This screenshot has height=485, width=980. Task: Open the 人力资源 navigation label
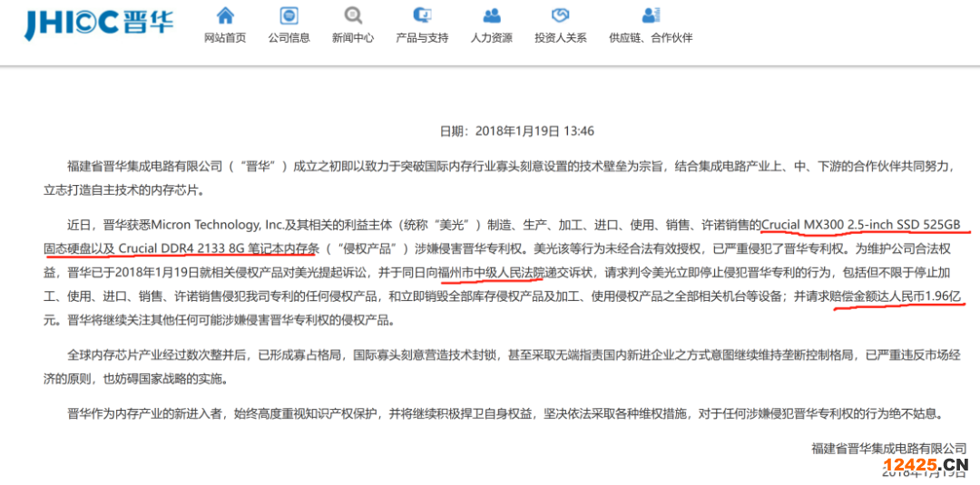tap(492, 37)
